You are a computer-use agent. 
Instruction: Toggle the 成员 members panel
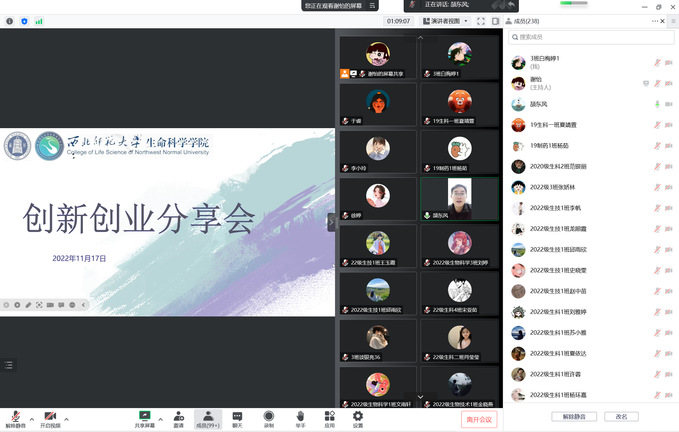[x=206, y=417]
